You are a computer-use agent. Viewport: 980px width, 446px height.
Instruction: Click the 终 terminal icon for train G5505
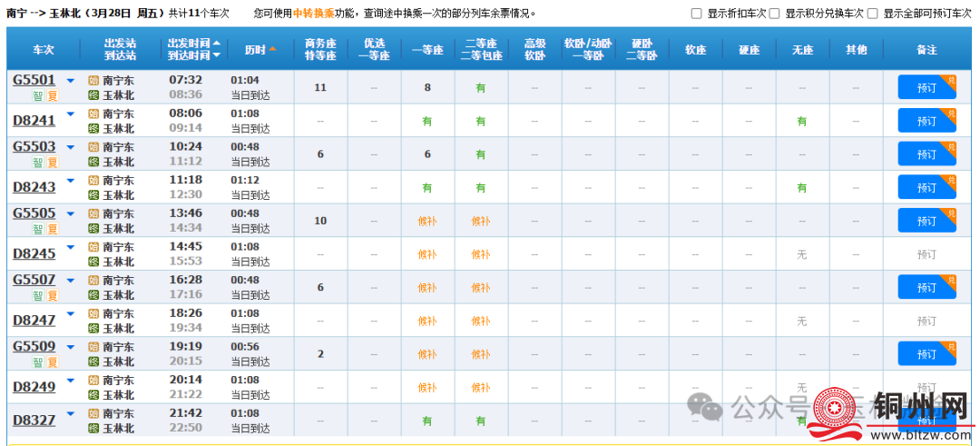93,228
